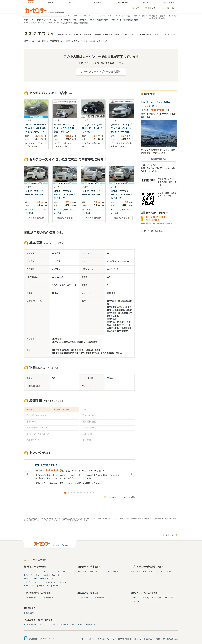Select the 中古車 tab
Image resolution: width=202 pixels, height=644 pixels.
(30, 2)
